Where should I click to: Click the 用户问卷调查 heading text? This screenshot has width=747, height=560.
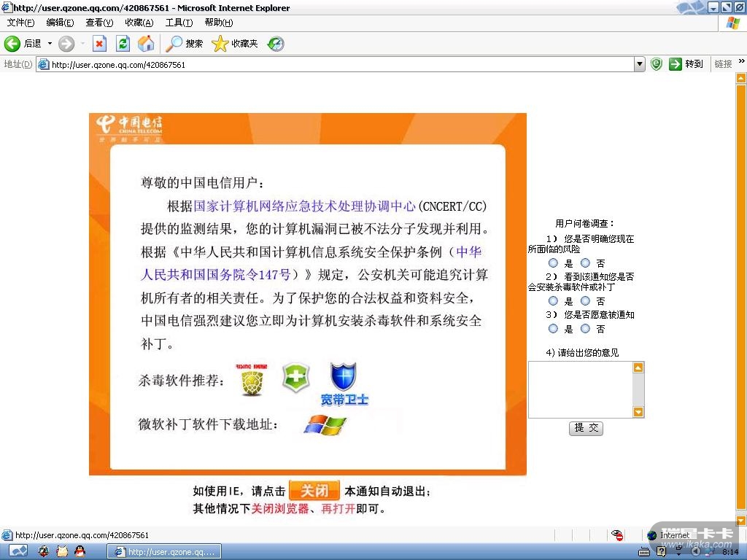pos(585,223)
